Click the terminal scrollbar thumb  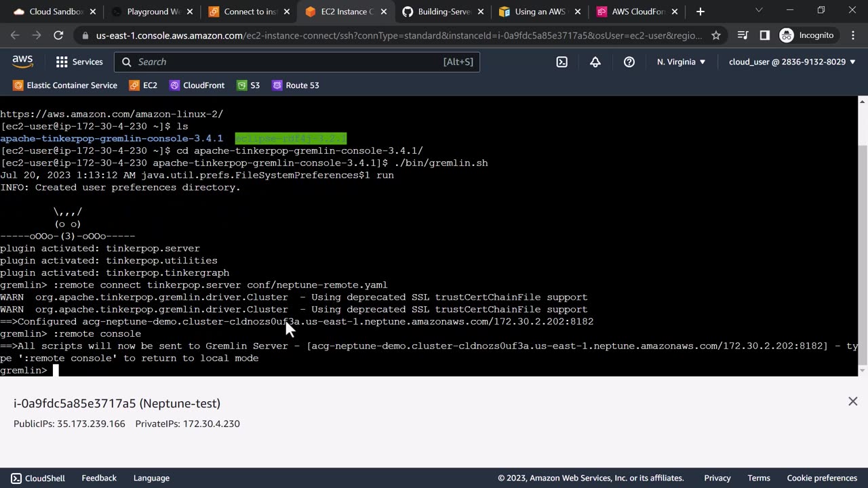tap(863, 253)
